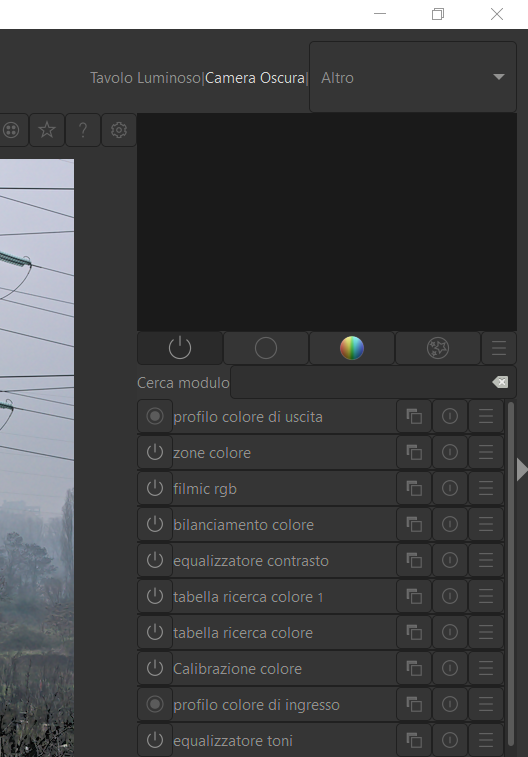Enable filmic rgb module

point(155,488)
